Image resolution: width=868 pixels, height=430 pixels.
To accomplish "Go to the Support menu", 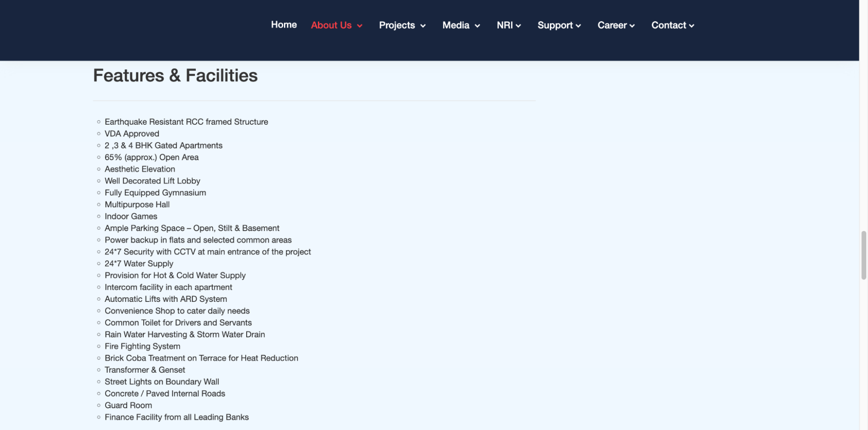I will (555, 25).
